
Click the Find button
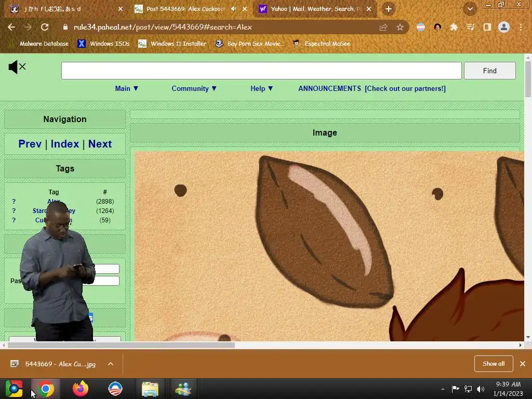[x=489, y=71]
